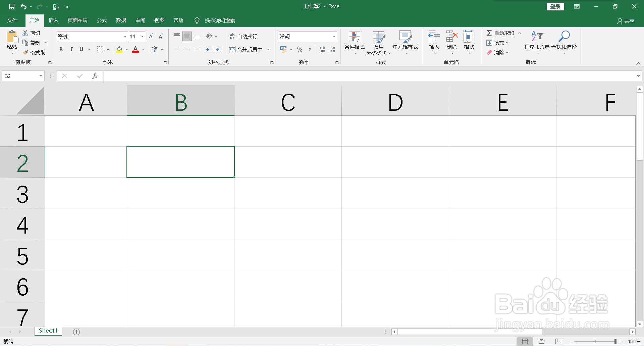Switch to the 数据 tab

pyautogui.click(x=121, y=20)
